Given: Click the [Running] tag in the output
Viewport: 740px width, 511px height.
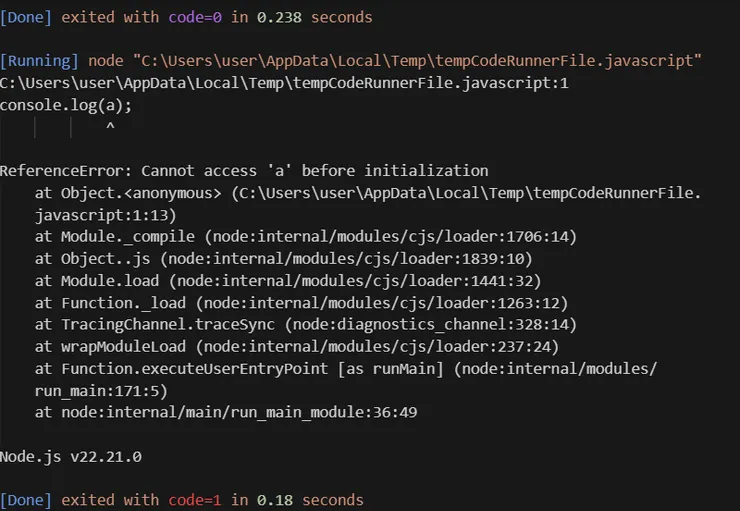Looking at the screenshot, I should 39,62.
